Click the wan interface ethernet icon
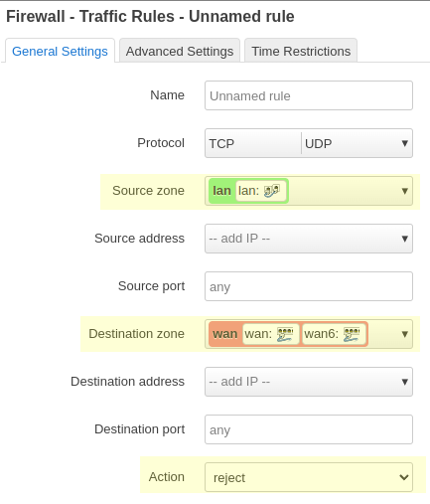This screenshot has height=504, width=430. tap(285, 334)
